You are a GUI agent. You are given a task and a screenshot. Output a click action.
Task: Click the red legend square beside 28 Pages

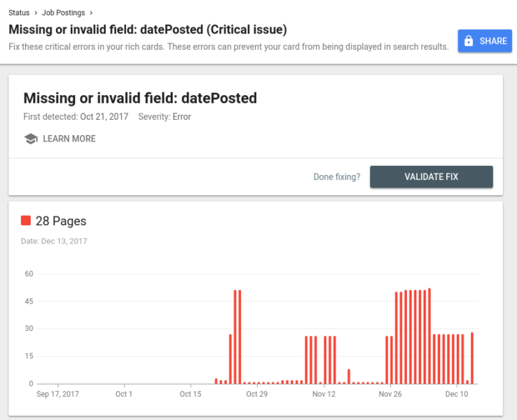tap(26, 220)
